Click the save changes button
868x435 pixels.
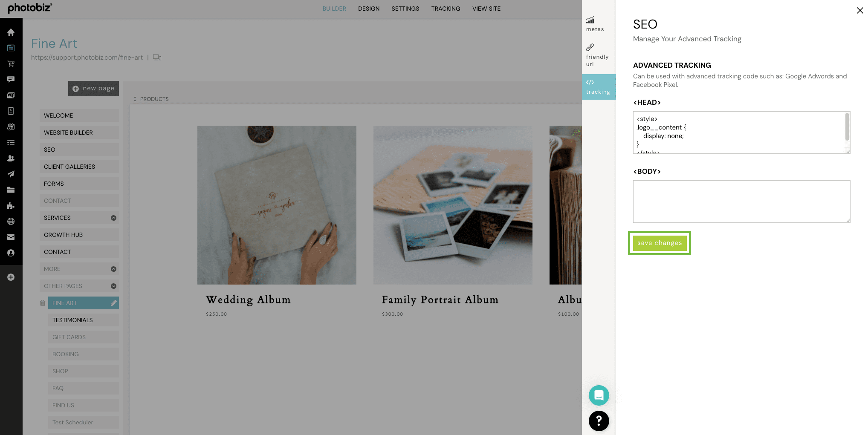(660, 243)
